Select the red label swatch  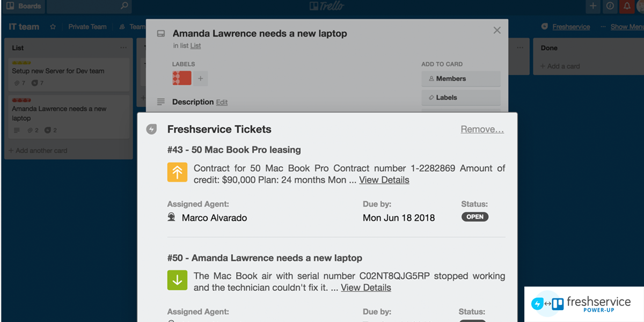(x=182, y=78)
